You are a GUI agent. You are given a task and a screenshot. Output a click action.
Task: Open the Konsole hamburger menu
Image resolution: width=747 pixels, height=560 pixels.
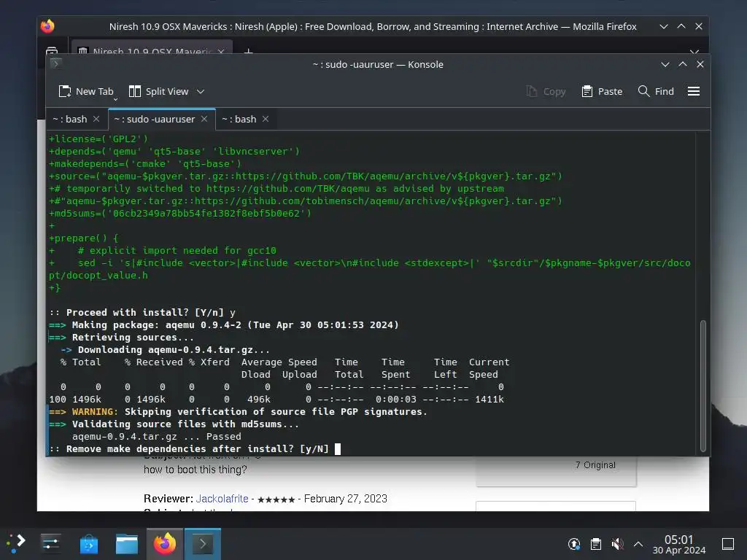tap(694, 91)
